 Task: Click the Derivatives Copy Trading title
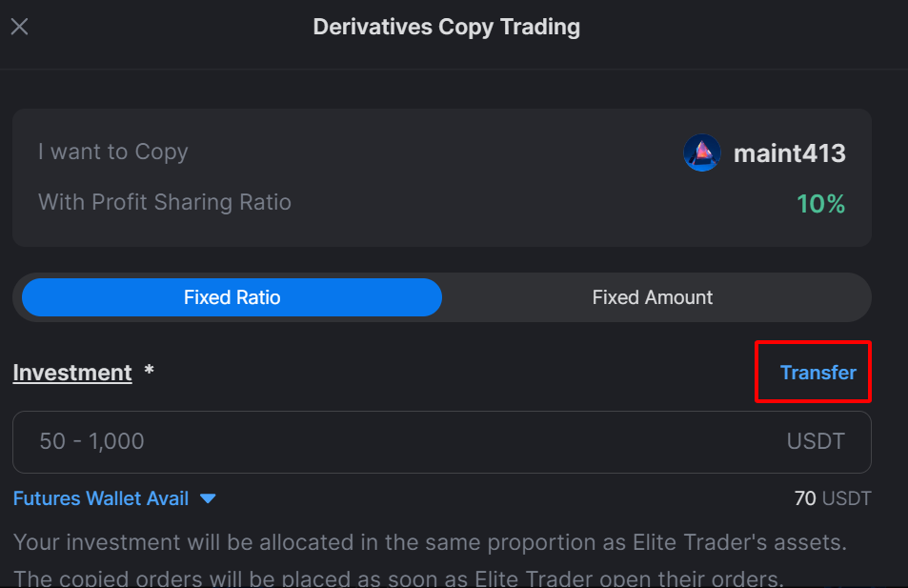447,28
